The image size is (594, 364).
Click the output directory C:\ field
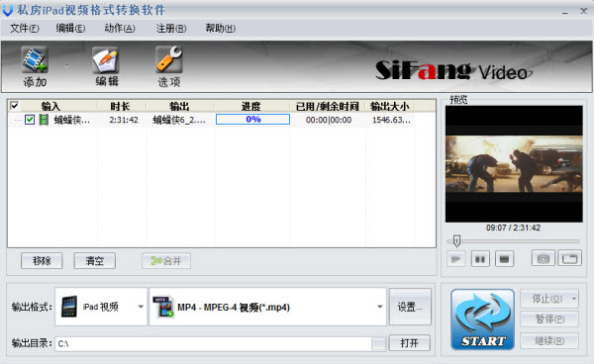click(x=213, y=343)
